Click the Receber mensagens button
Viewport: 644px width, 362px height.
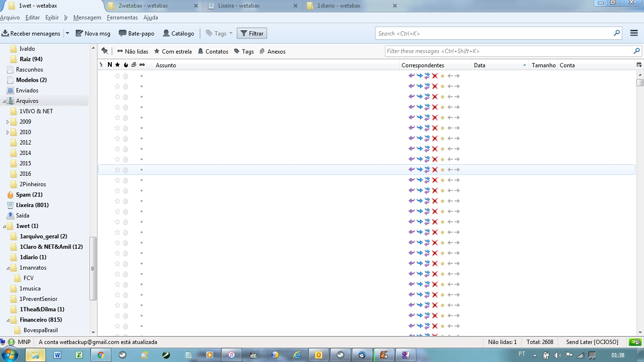tap(31, 34)
